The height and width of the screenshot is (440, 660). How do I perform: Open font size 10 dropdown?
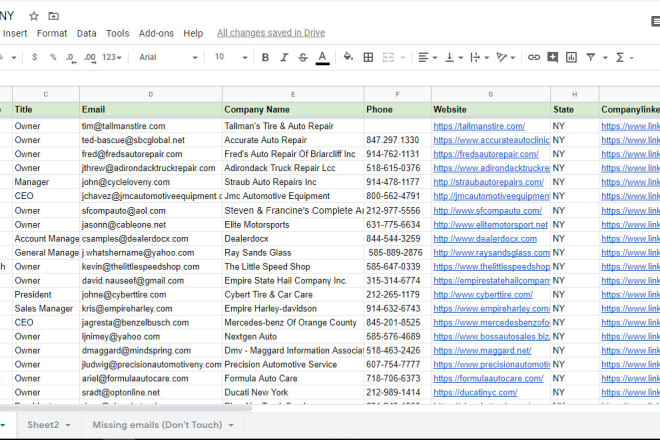231,57
